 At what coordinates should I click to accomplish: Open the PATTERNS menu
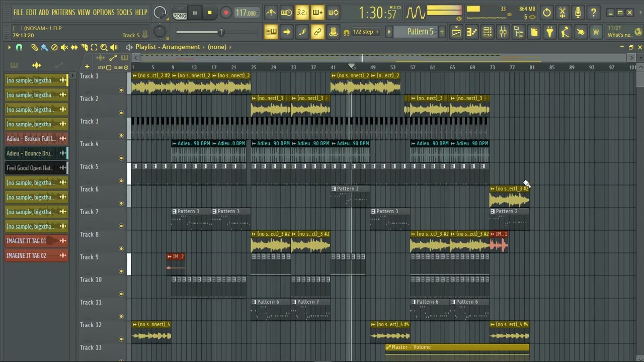[63, 12]
